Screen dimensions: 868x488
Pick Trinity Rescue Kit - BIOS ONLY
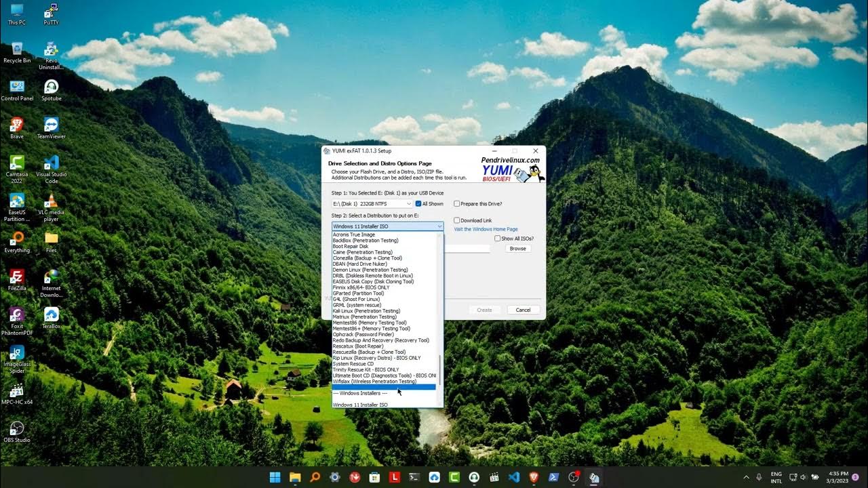click(384, 369)
